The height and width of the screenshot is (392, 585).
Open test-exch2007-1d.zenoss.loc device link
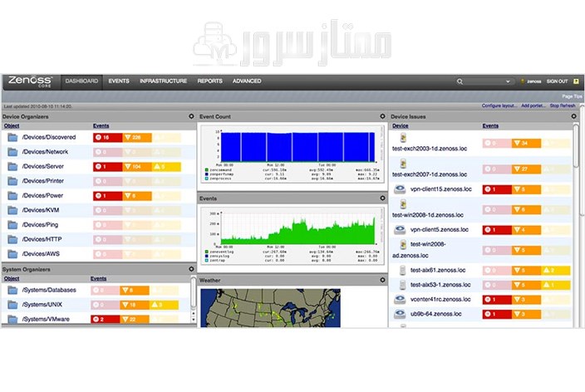[x=430, y=174]
